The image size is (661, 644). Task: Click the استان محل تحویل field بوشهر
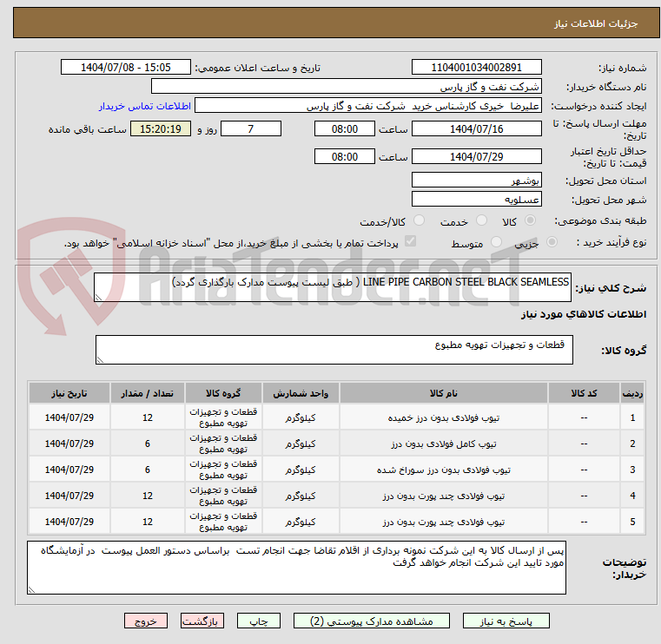coord(476,181)
